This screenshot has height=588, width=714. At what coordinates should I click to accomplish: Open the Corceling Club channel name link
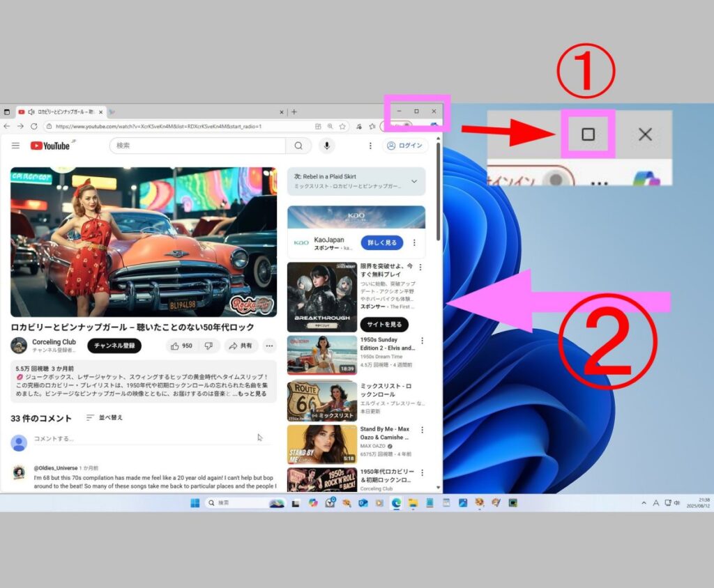tap(54, 342)
